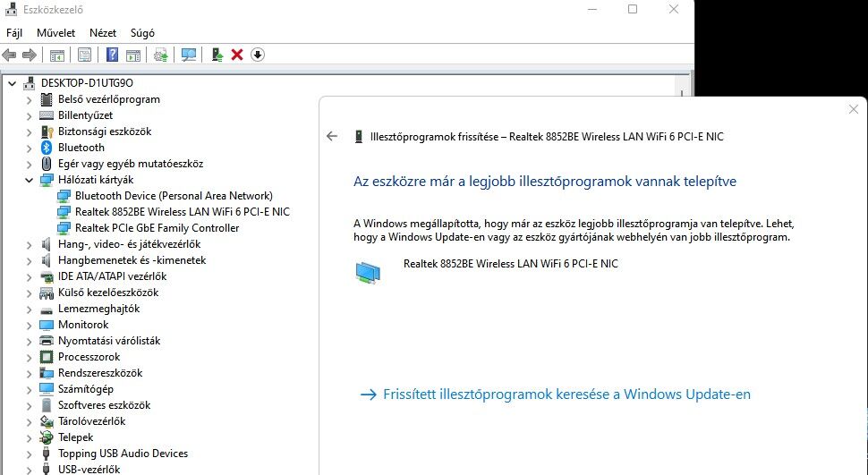
Task: Expand the Rendszereszközök node
Action: (29, 373)
